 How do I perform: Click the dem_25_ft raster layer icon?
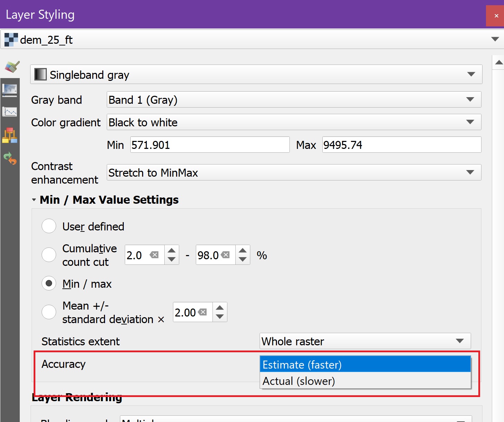click(x=11, y=40)
